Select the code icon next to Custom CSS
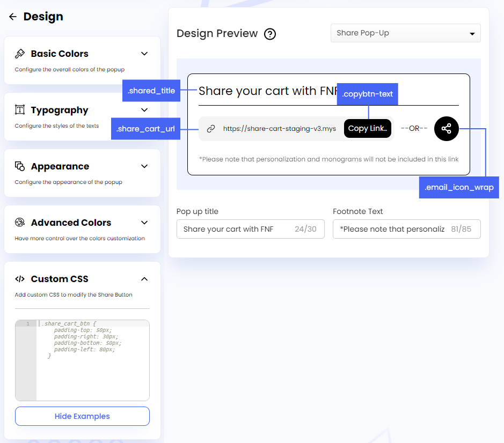The width and height of the screenshot is (504, 443). [x=20, y=278]
